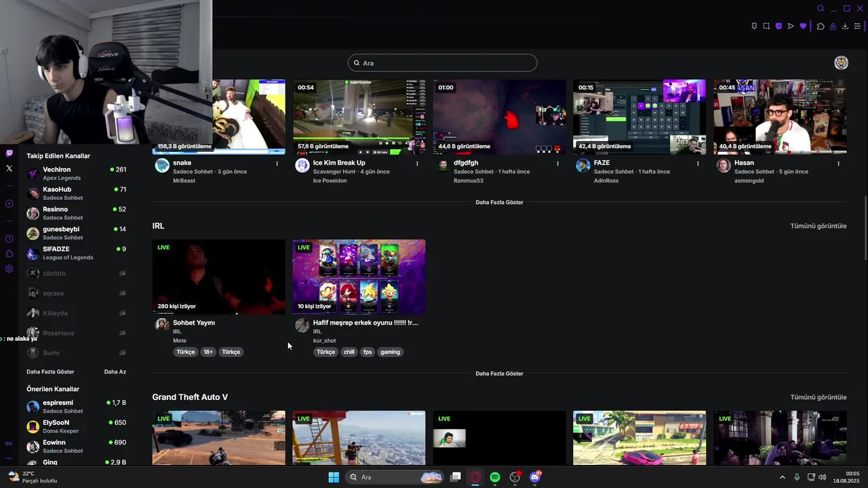Open Resinno channel row
The width and height of the screenshot is (868, 488).
coord(76,213)
